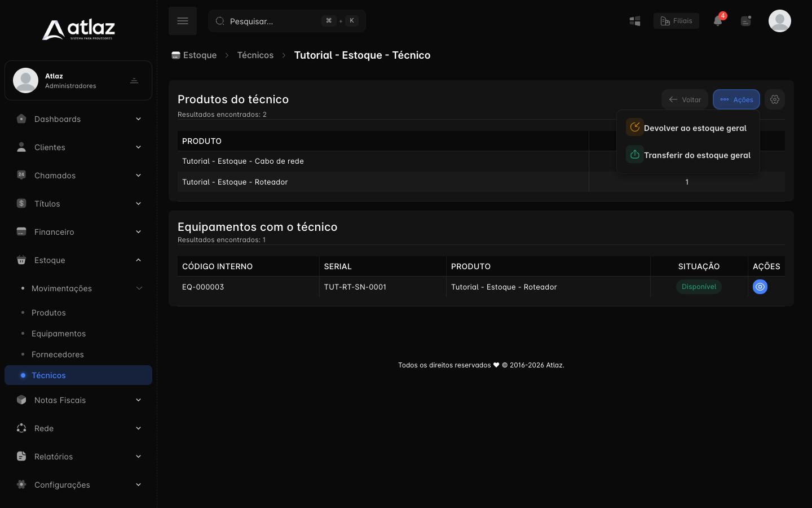Click the Títulos dollar icon
The width and height of the screenshot is (812, 508).
pos(21,203)
